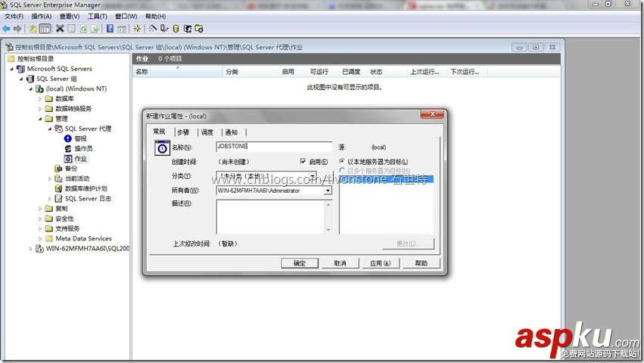Image resolution: width=644 pixels, height=363 pixels.
Task: Select the 数据库维护计划 node
Action: coord(86,188)
